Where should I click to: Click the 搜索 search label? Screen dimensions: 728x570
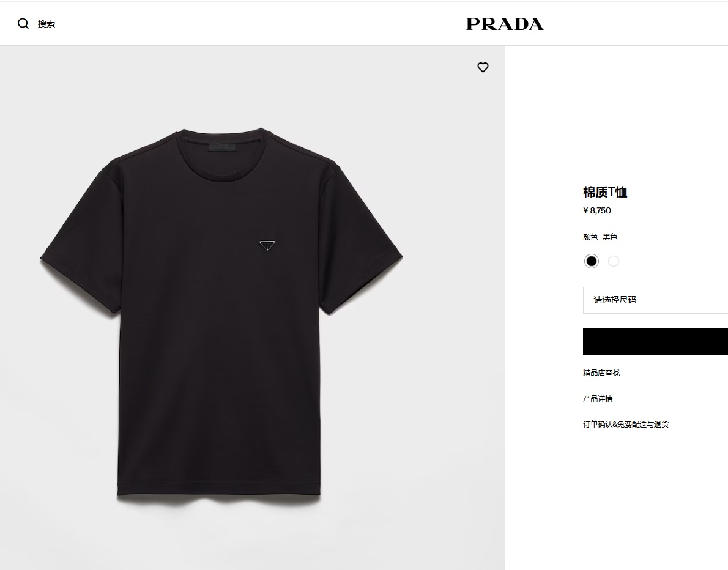[x=46, y=24]
